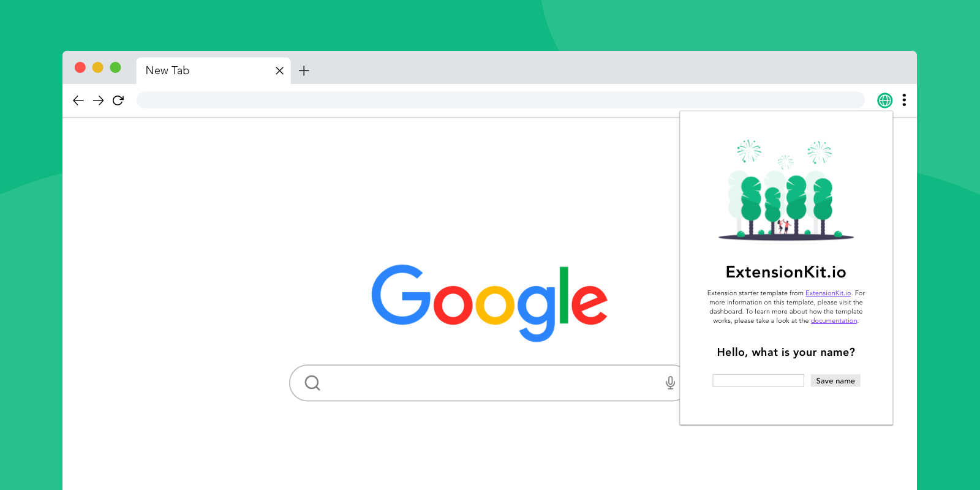Go back with the browser back arrow

(x=78, y=100)
